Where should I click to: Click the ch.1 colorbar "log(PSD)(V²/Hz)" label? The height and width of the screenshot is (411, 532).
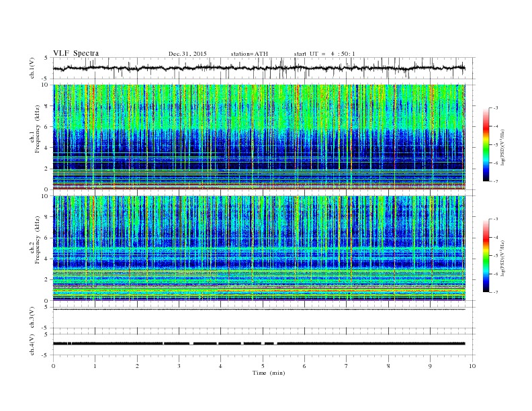502,146
